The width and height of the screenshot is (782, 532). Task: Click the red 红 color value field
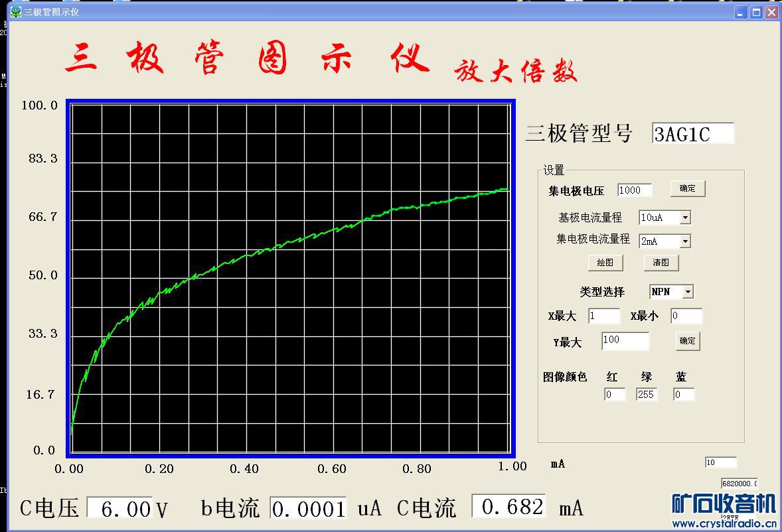[x=615, y=395]
